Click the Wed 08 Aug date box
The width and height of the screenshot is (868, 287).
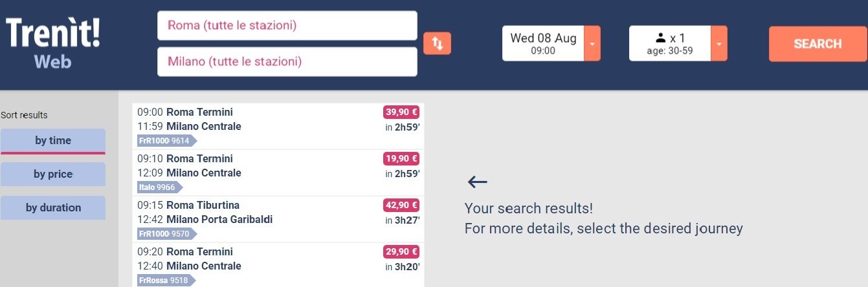[x=543, y=43]
